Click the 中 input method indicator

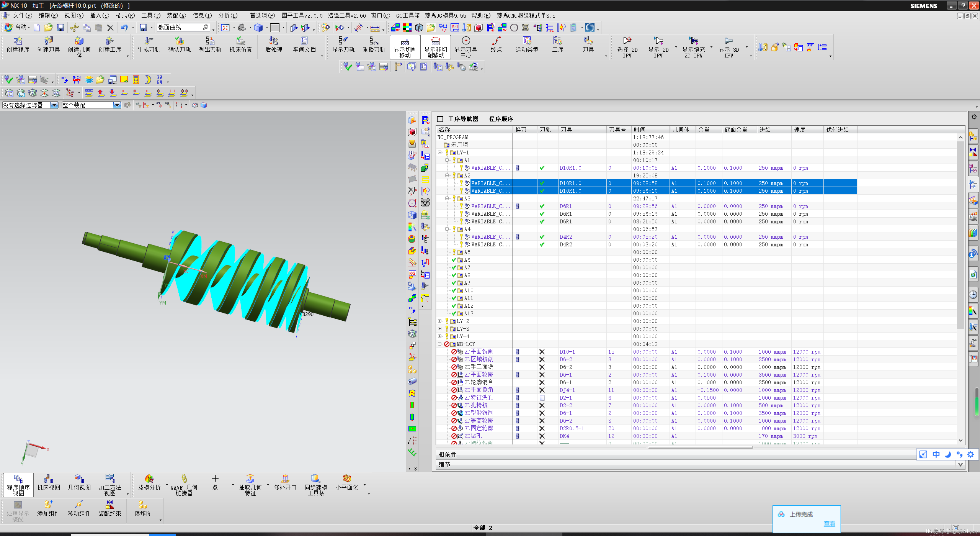pos(936,454)
